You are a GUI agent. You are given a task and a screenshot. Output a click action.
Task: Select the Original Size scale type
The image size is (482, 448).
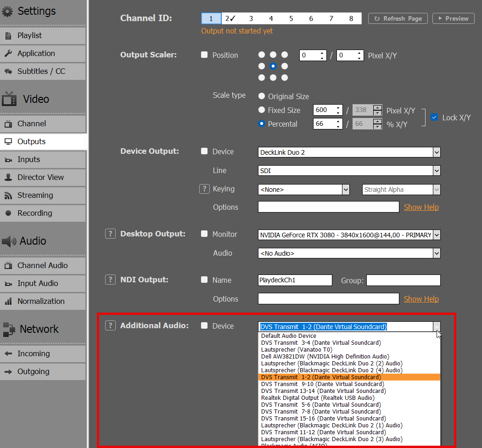pyautogui.click(x=262, y=96)
